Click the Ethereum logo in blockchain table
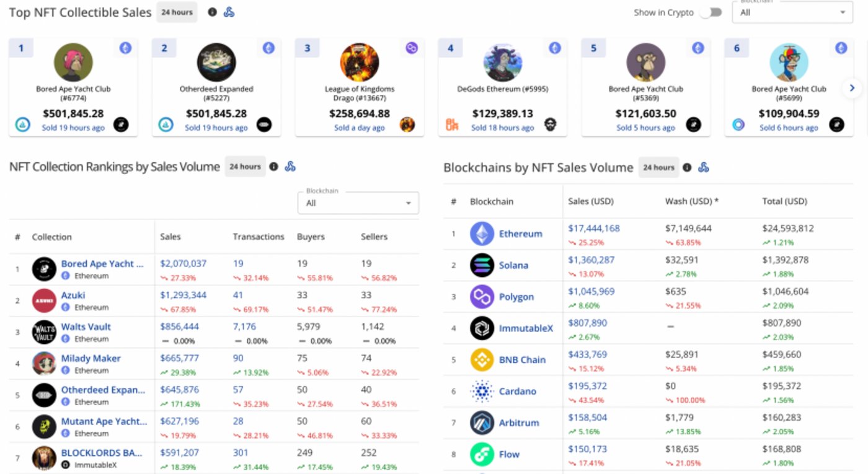This screenshot has height=474, width=868. [x=482, y=234]
